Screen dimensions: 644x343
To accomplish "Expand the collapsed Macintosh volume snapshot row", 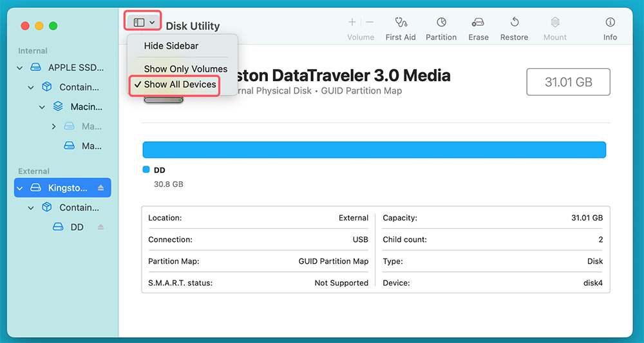I will click(x=53, y=126).
